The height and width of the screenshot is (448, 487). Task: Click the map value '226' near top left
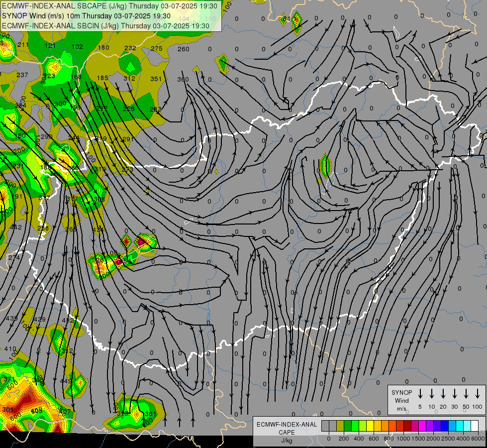click(x=128, y=109)
